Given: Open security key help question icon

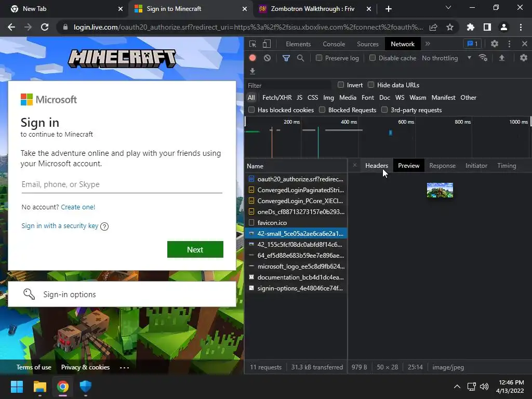Looking at the screenshot, I should coord(104,227).
